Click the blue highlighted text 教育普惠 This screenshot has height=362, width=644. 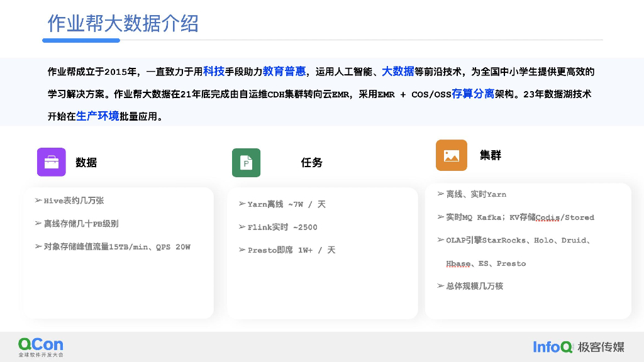[x=284, y=72]
